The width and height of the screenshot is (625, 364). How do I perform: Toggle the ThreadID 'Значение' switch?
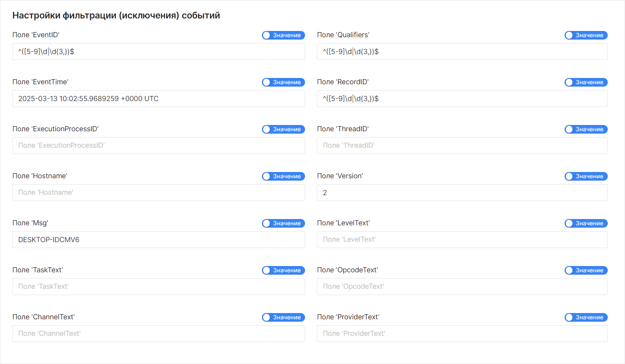[x=586, y=129]
